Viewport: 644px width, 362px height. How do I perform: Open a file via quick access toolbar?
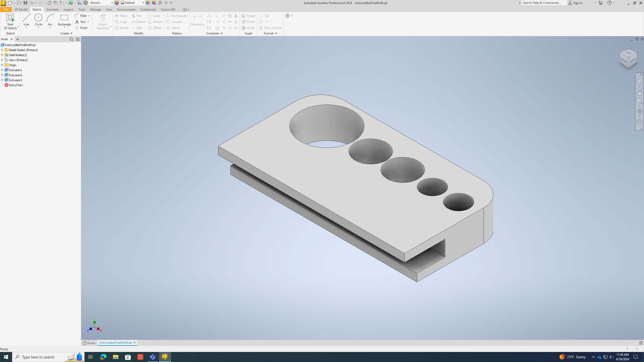19,3
